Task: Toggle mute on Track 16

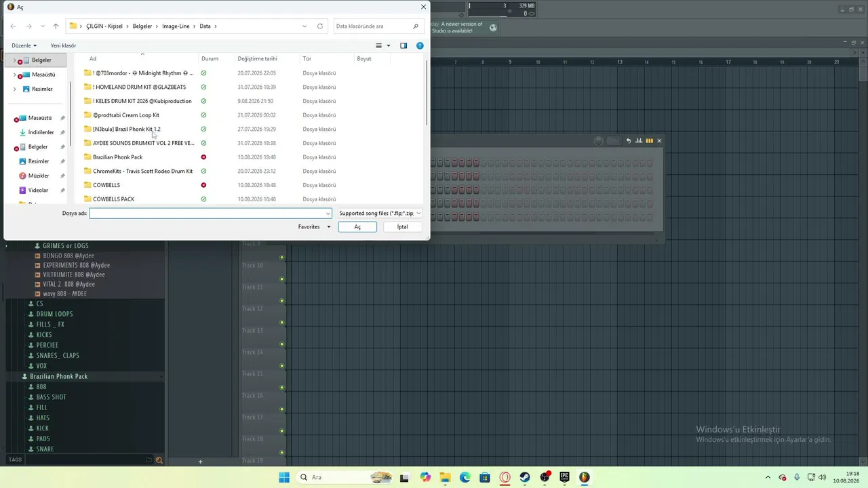Action: 281,409
